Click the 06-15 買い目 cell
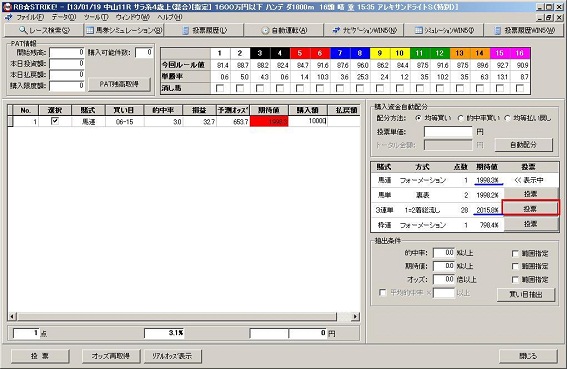 tap(124, 122)
